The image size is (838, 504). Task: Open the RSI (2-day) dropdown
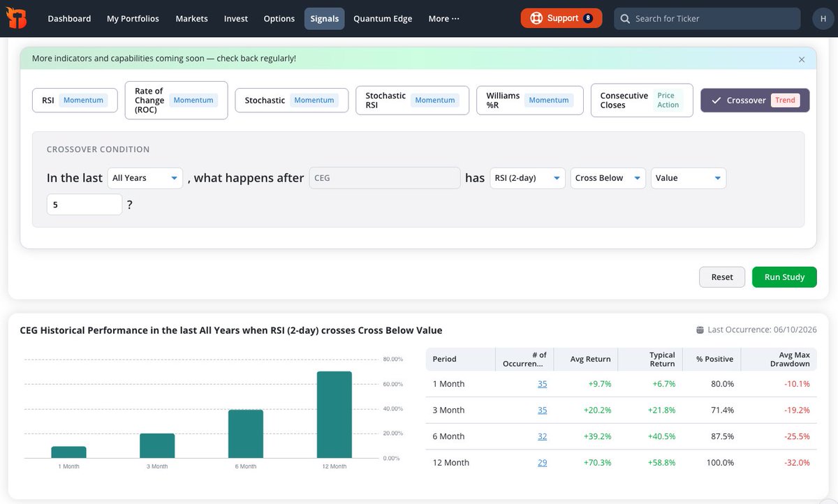click(x=528, y=178)
